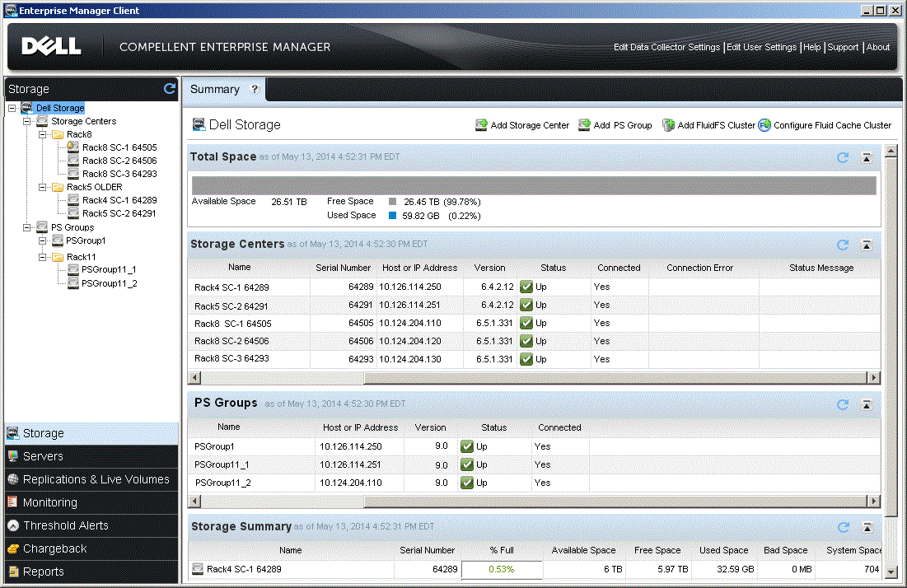Click the Servers view icon
Image resolution: width=907 pixels, height=588 pixels.
pyautogui.click(x=12, y=456)
